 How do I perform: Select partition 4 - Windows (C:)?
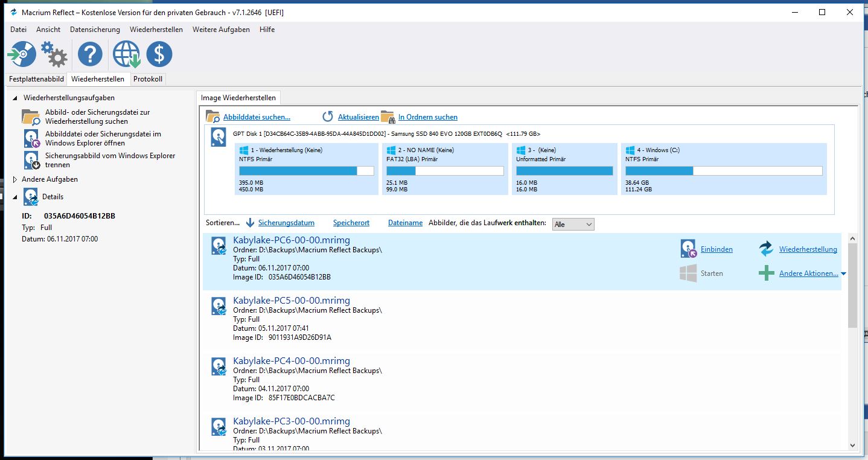[x=724, y=169]
